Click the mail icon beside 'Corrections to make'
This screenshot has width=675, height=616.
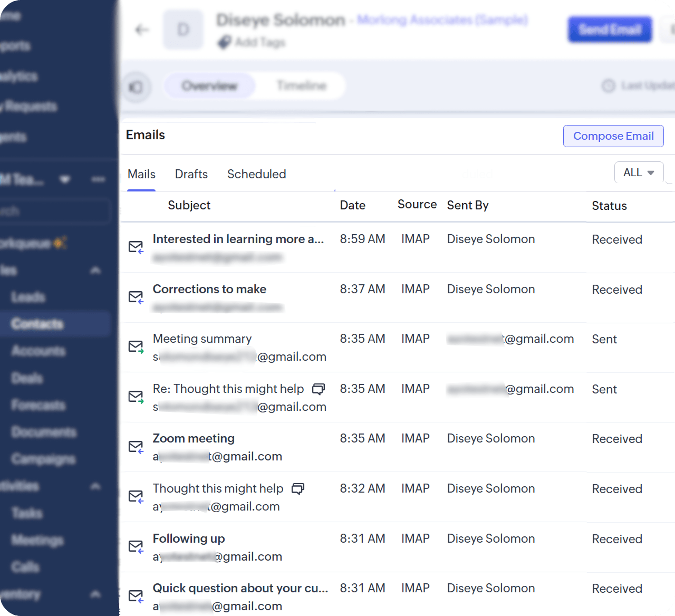point(136,297)
